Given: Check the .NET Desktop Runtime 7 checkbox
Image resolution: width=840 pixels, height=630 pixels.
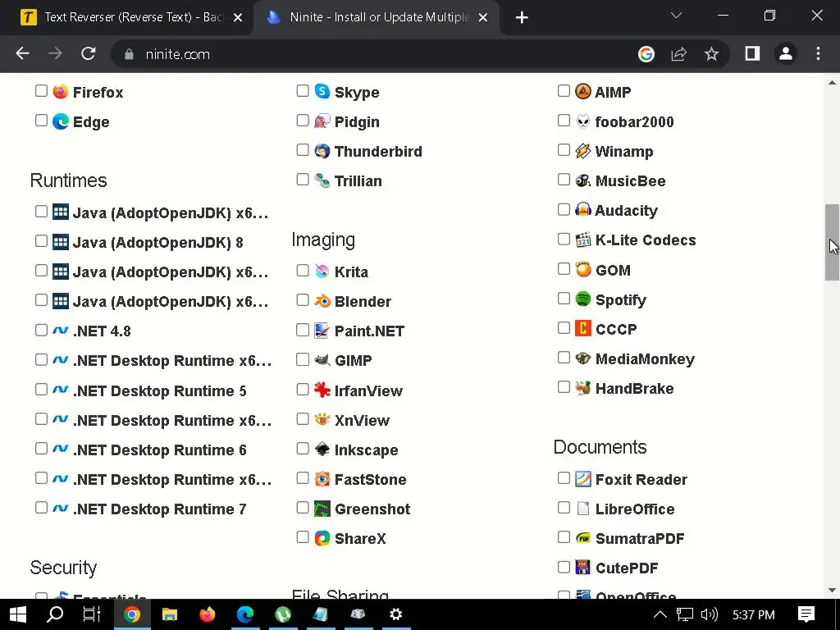Looking at the screenshot, I should [41, 507].
